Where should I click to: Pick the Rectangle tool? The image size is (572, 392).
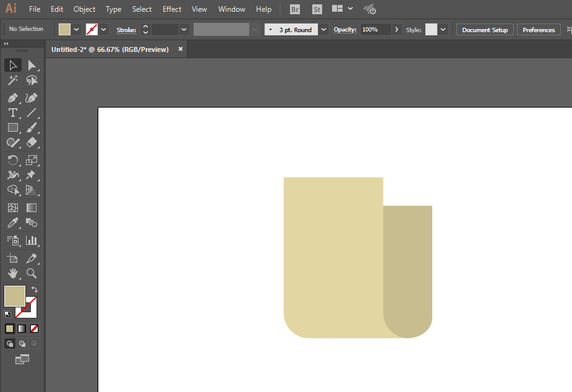point(13,127)
